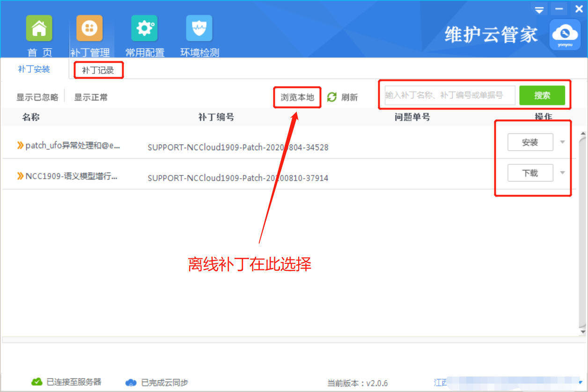
Task: Expand dropdown arrow next to 安装 button
Action: point(562,142)
